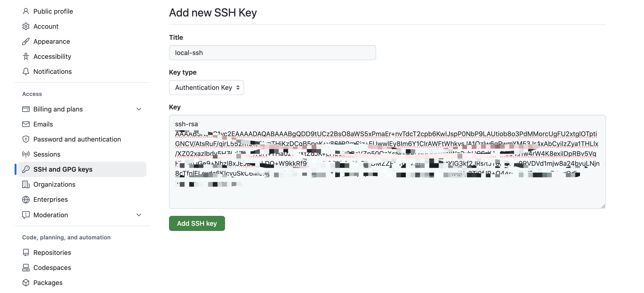Viewport: 644px width, 293px height.
Task: Click the Password and authentication link
Action: (x=77, y=139)
